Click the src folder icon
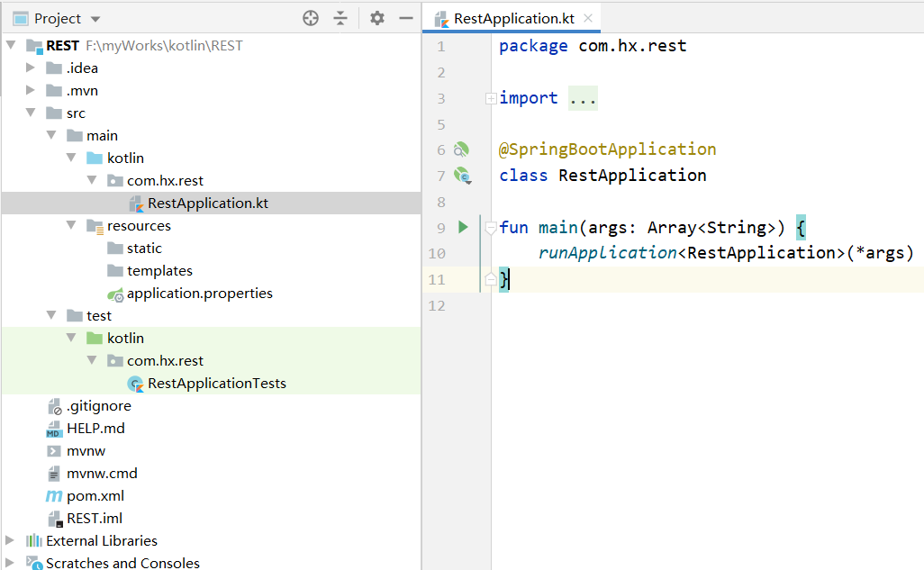This screenshot has width=924, height=570. tap(54, 113)
